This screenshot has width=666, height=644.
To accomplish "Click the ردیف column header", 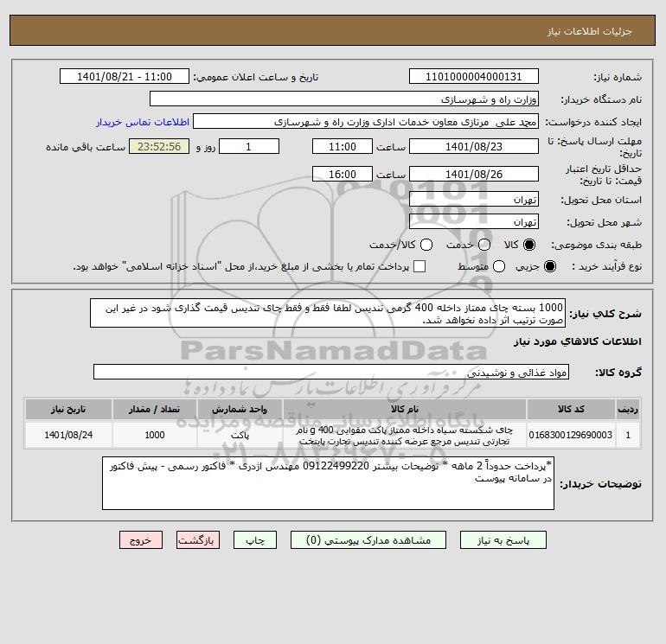I will coord(628,409).
